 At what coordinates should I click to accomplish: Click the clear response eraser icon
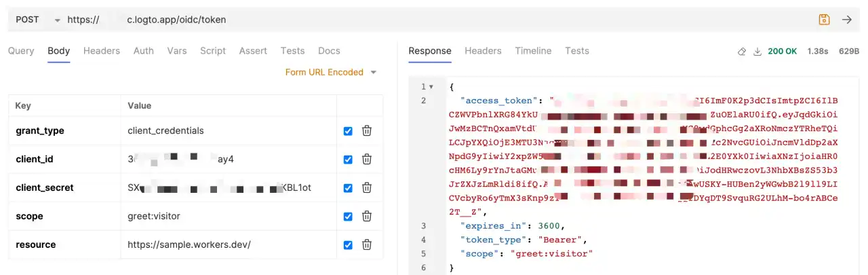[742, 52]
